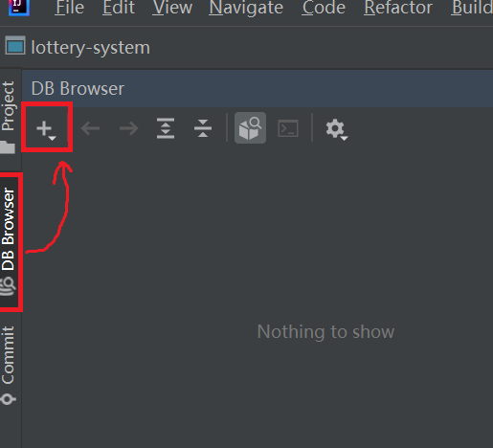
Task: Open the Commit tool window tab
Action: pyautogui.click(x=9, y=365)
